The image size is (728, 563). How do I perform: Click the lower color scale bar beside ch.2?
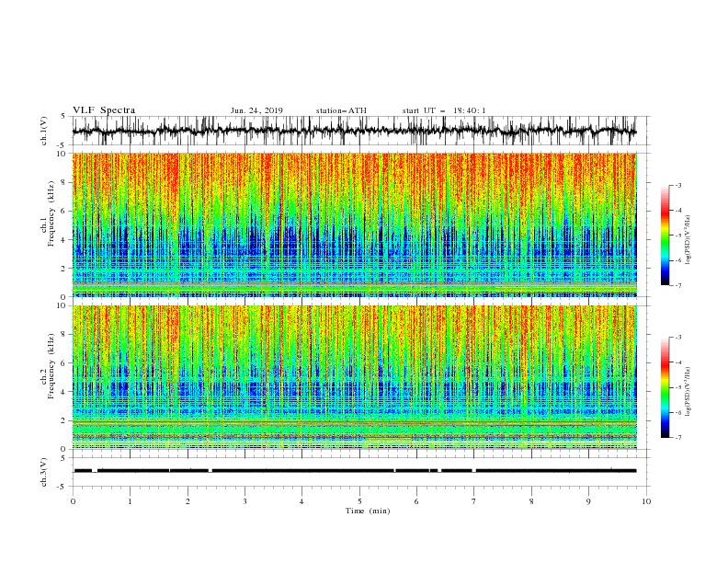[665, 387]
